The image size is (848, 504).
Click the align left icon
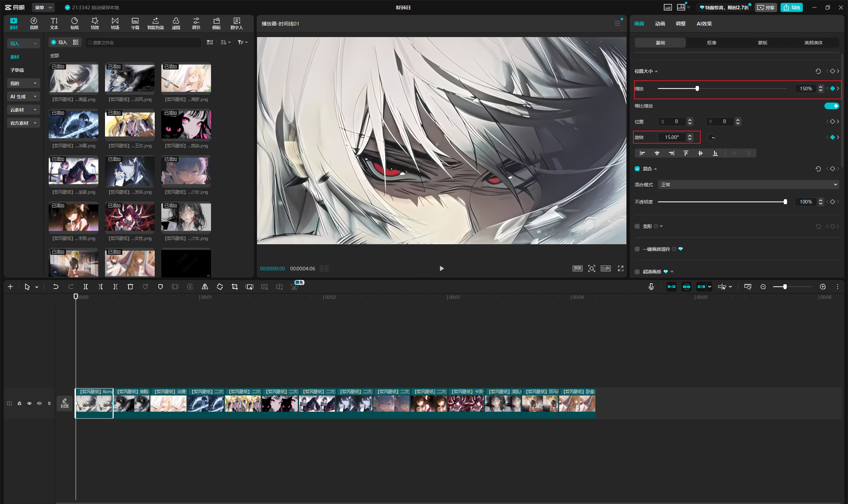point(642,153)
